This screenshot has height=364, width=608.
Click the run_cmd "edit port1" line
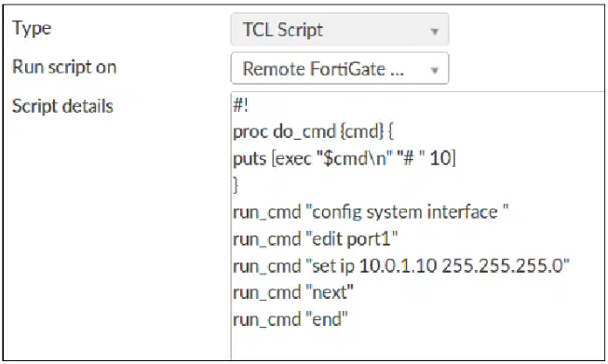[316, 239]
